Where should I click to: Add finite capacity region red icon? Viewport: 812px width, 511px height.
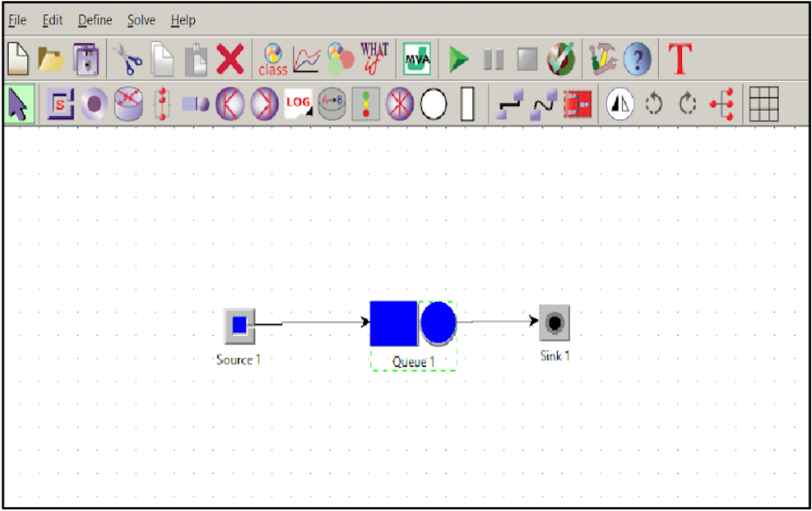[x=577, y=105]
